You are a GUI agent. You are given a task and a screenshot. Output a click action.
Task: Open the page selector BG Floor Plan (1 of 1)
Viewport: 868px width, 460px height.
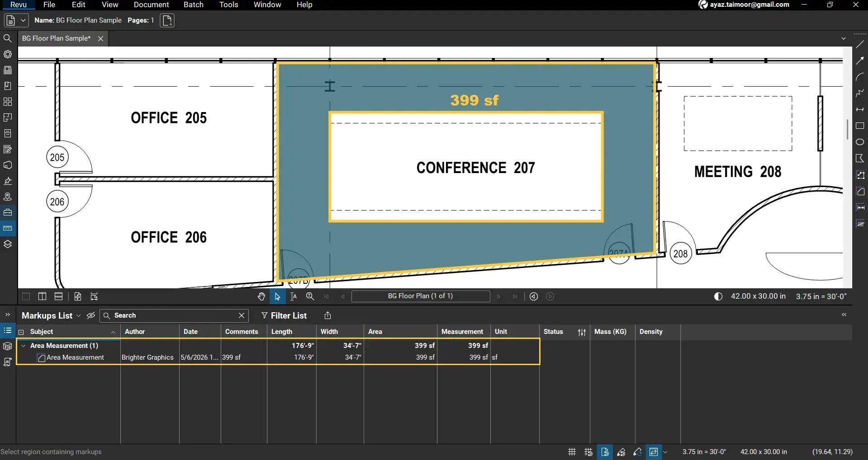click(421, 296)
